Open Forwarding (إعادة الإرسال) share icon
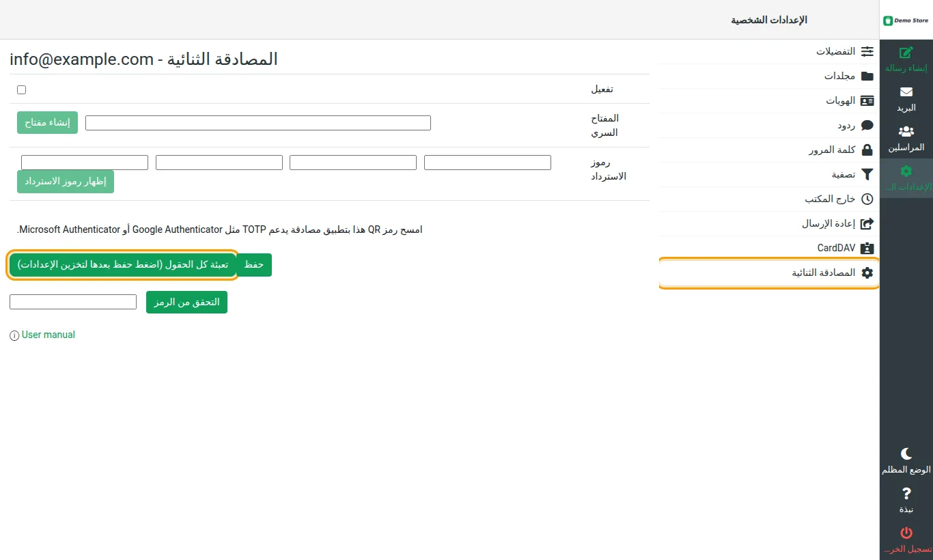 click(x=867, y=224)
